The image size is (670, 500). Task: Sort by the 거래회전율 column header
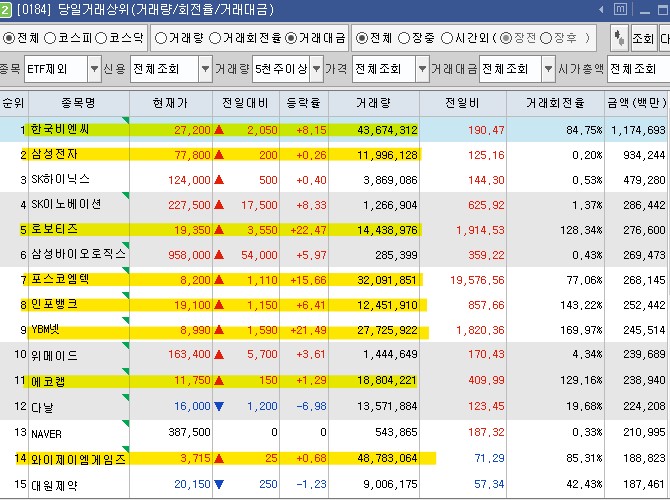click(x=555, y=103)
